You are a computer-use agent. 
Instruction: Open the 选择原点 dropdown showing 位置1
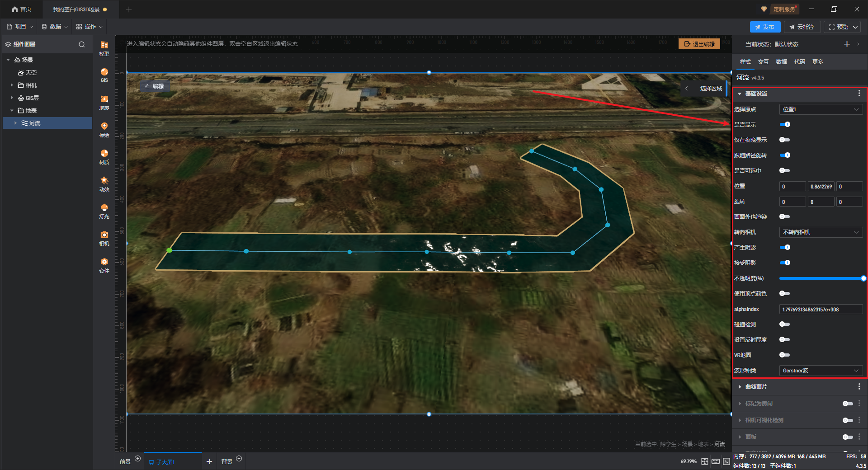pyautogui.click(x=821, y=109)
